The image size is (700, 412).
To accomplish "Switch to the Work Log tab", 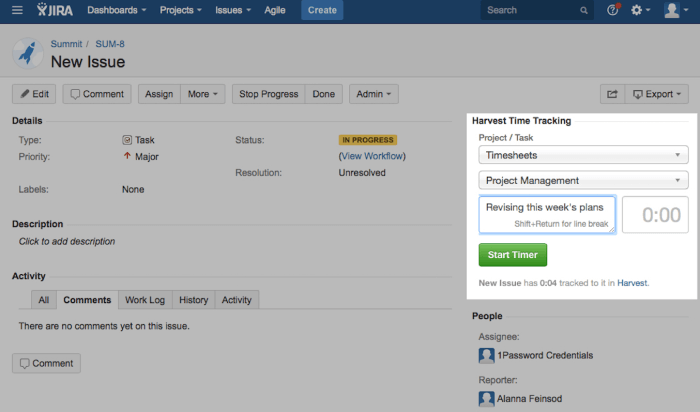I will (145, 300).
